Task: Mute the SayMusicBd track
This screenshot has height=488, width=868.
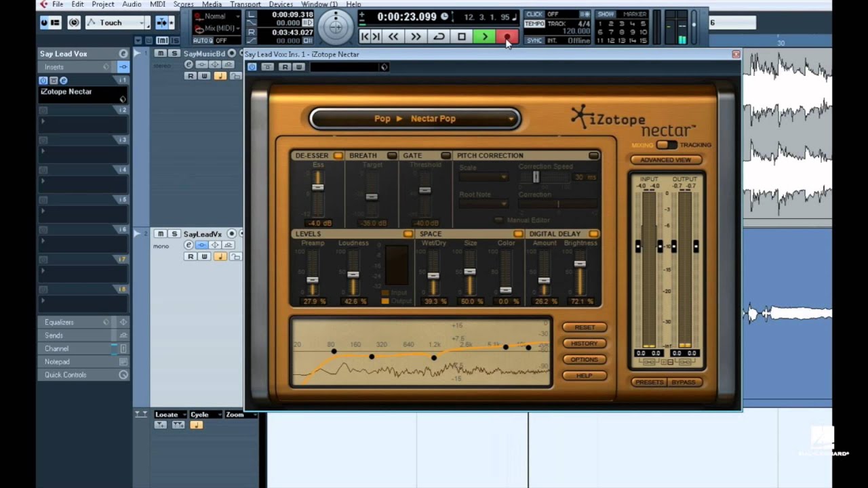Action: point(161,54)
